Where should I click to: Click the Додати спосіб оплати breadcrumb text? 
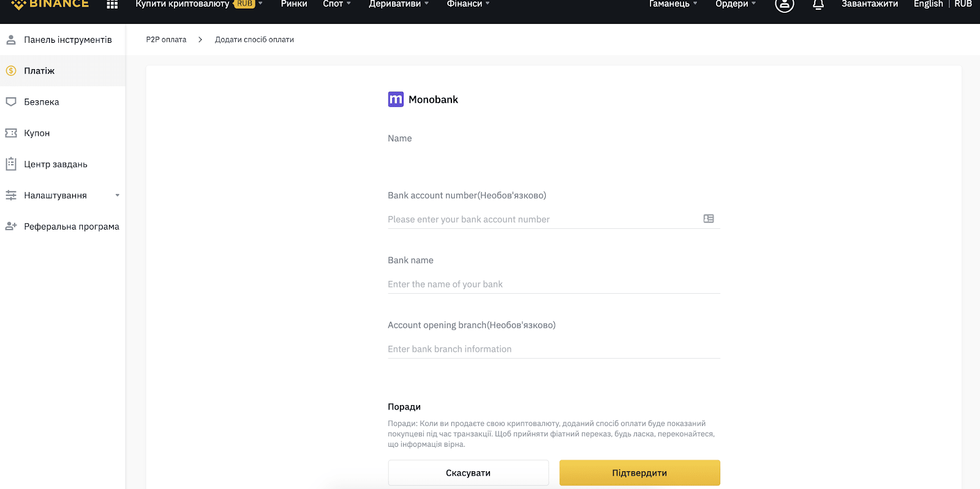click(x=254, y=40)
